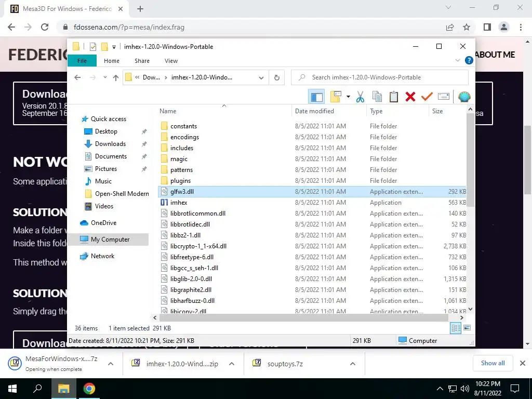Click the Explorer Refresh button
The width and height of the screenshot is (532, 399).
(277, 77)
